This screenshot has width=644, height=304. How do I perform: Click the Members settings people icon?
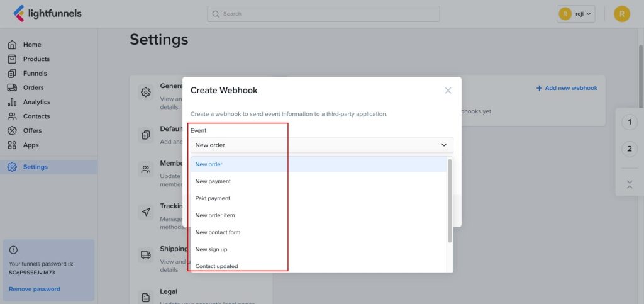(146, 169)
